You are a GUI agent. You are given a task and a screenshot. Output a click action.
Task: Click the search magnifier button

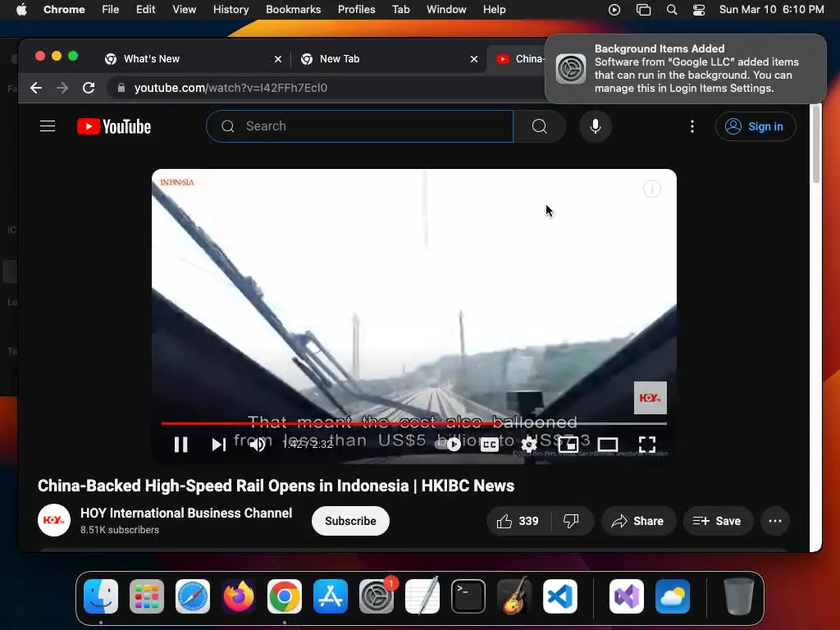point(540,126)
